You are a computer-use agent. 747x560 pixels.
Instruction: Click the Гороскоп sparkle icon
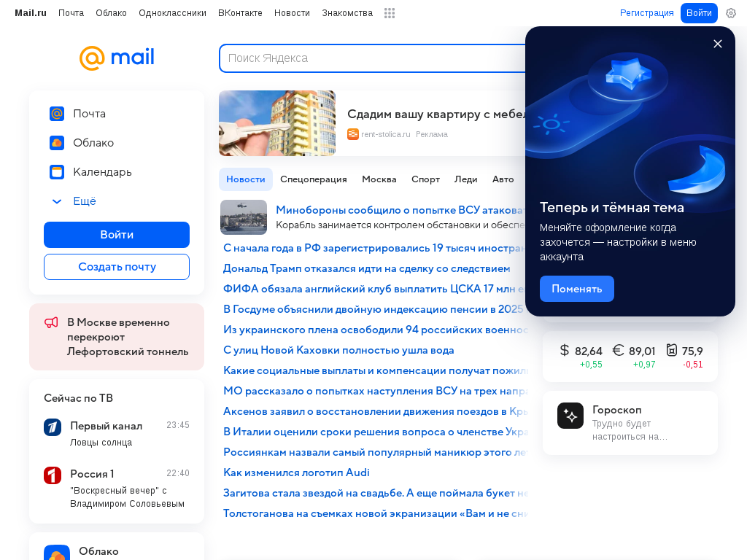[x=570, y=416]
